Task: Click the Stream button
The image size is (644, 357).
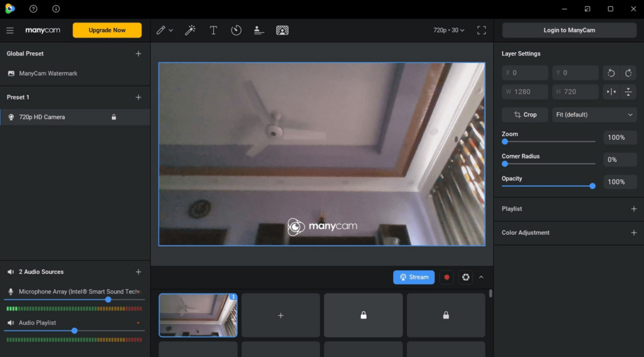Action: pos(414,277)
